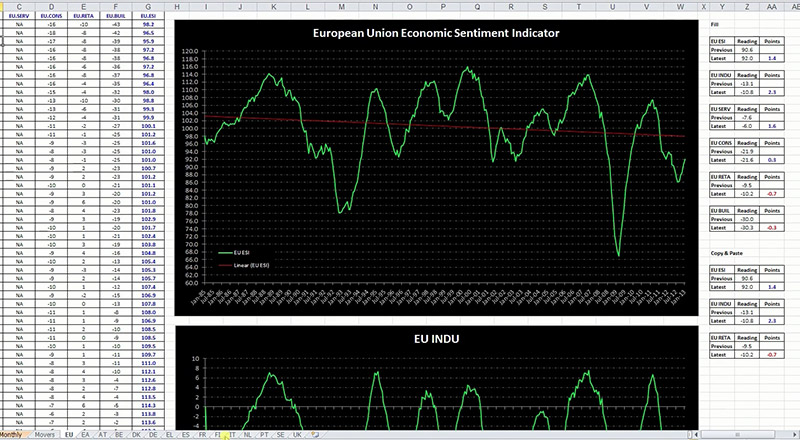Image resolution: width=800 pixels, height=440 pixels.
Task: Go to the SE sheet tab
Action: coord(280,435)
